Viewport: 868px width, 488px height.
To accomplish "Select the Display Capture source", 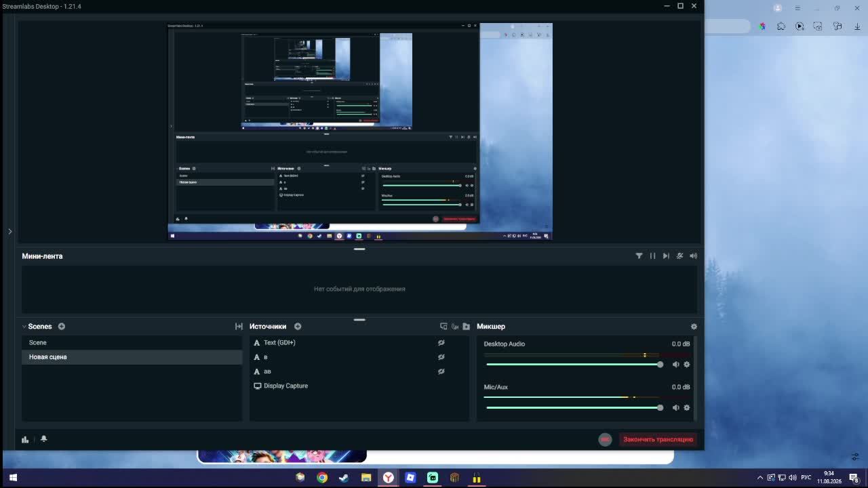I will [359, 386].
